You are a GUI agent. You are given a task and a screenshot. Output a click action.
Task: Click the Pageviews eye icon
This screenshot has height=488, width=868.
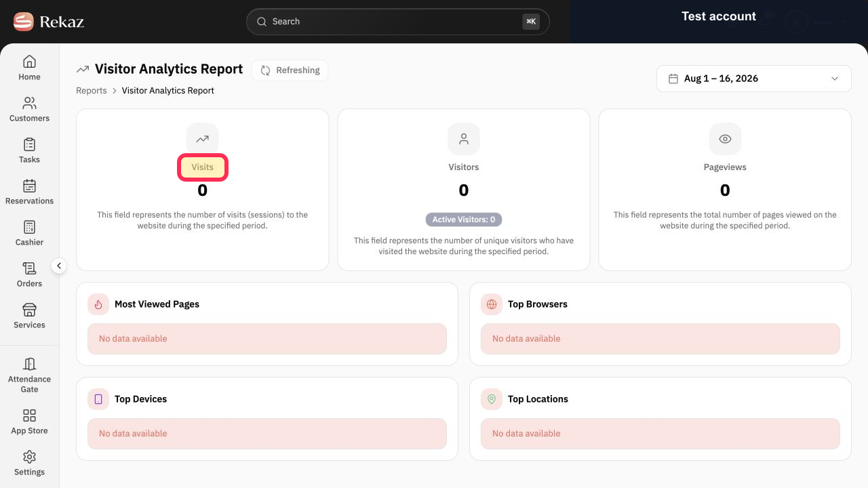725,139
